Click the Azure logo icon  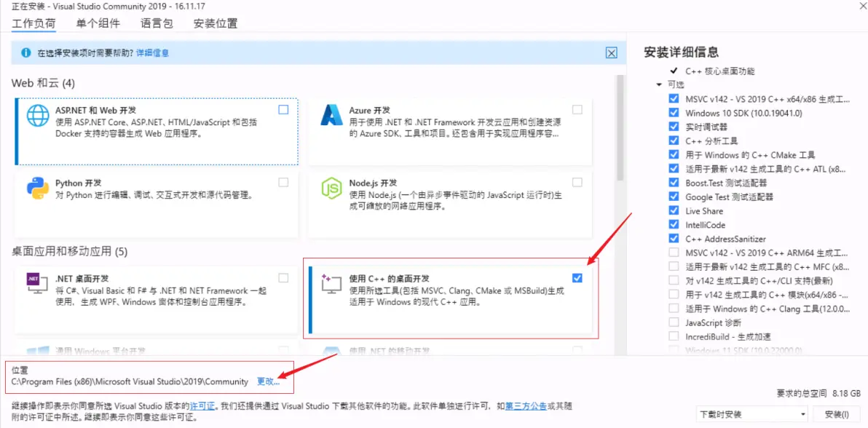pos(332,116)
